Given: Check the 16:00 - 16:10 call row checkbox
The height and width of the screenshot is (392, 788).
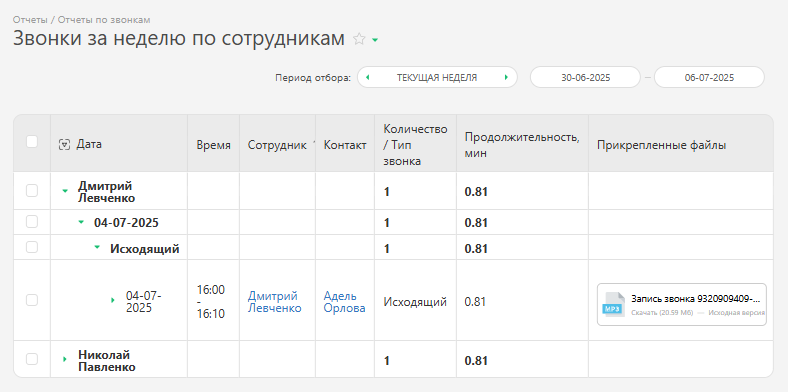Looking at the screenshot, I should click(x=32, y=300).
